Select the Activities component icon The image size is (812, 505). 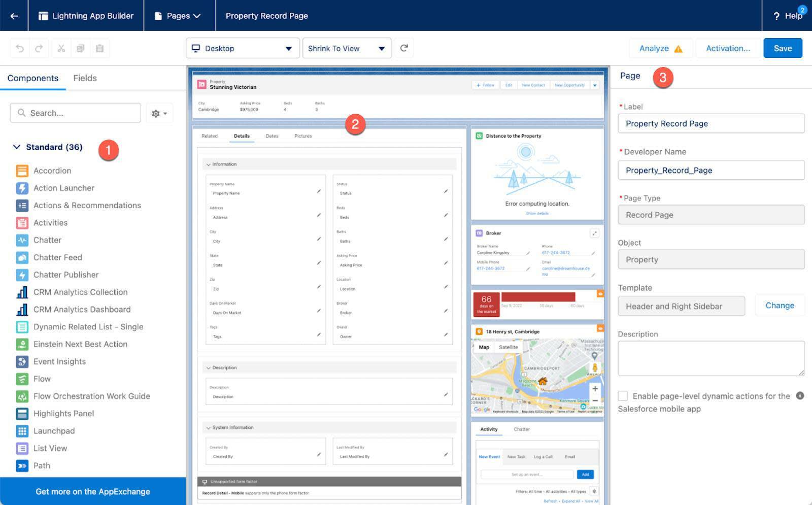coord(22,222)
